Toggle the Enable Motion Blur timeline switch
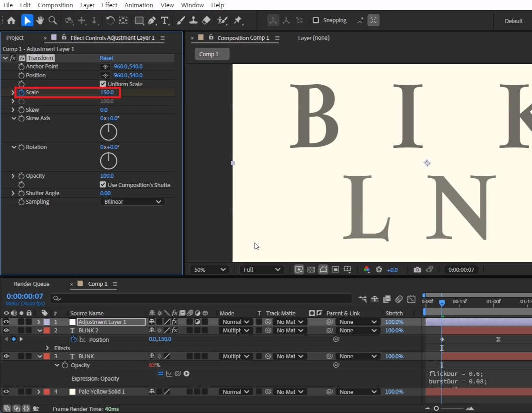The height and width of the screenshot is (413, 532). pos(399,299)
